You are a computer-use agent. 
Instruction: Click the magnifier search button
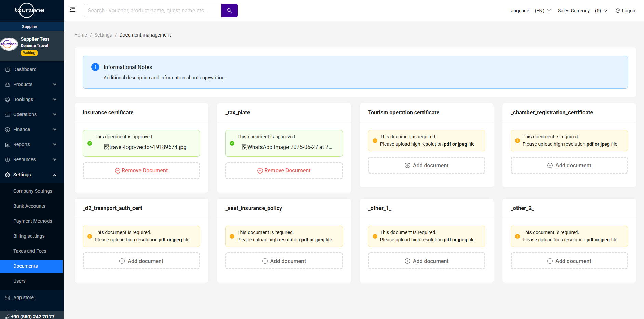point(229,11)
